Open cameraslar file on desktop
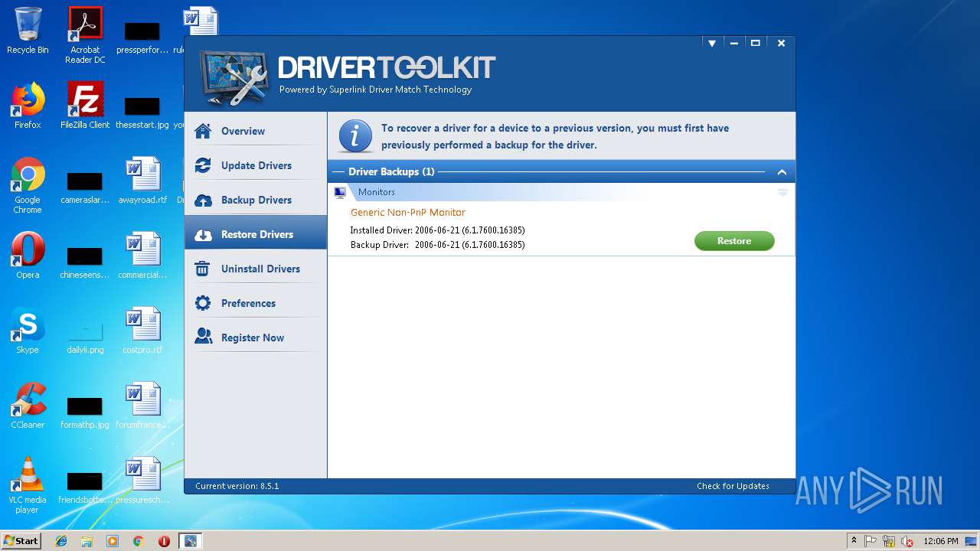This screenshot has width=980, height=551. pyautogui.click(x=85, y=187)
